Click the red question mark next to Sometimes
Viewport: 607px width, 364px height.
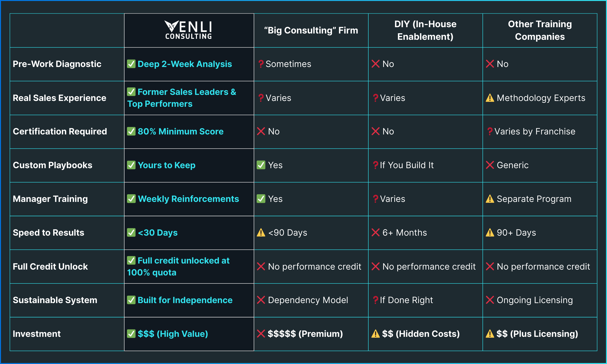[261, 64]
